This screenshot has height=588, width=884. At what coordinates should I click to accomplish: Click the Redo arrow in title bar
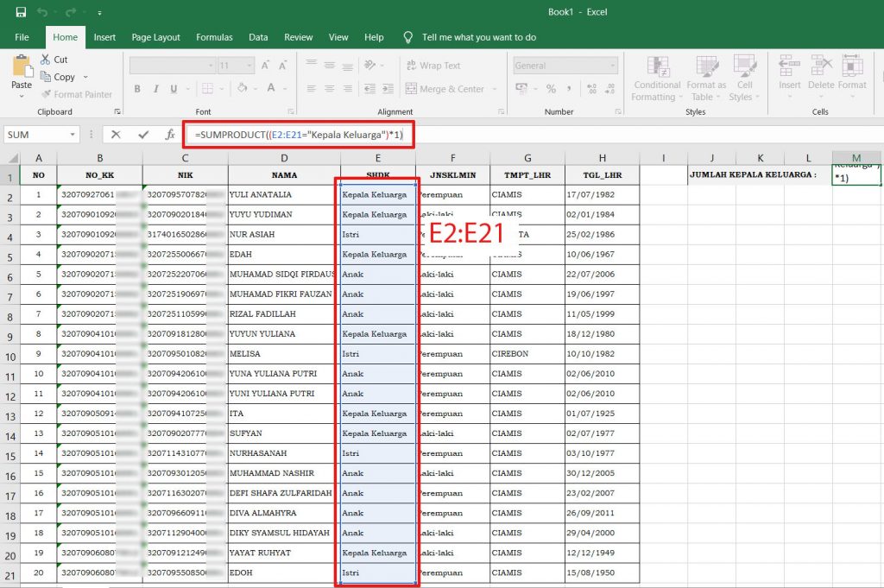click(x=71, y=12)
